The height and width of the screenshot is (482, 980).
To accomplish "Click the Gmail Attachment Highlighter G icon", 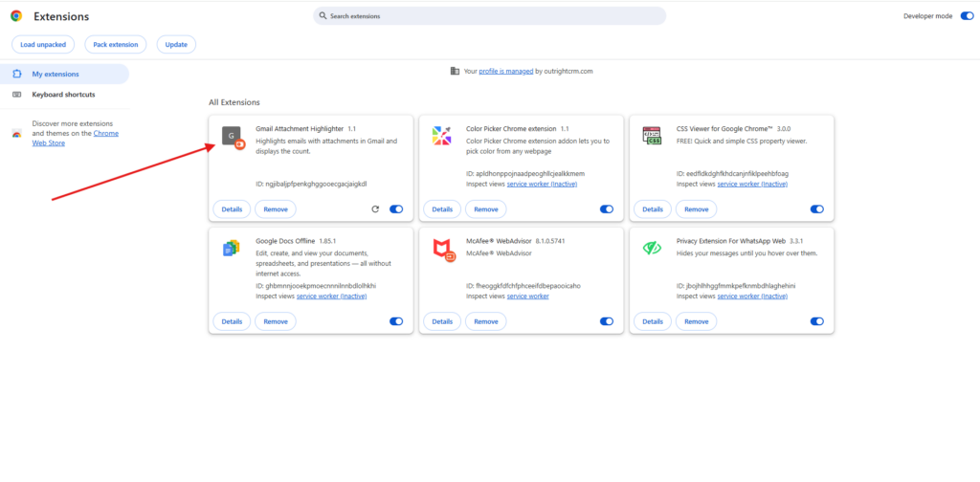I will coord(232,136).
